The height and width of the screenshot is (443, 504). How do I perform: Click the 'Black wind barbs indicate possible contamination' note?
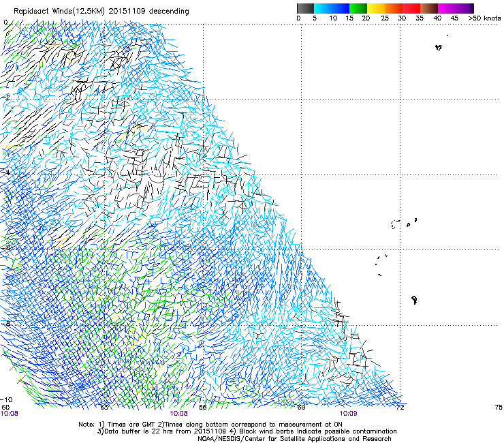click(317, 431)
